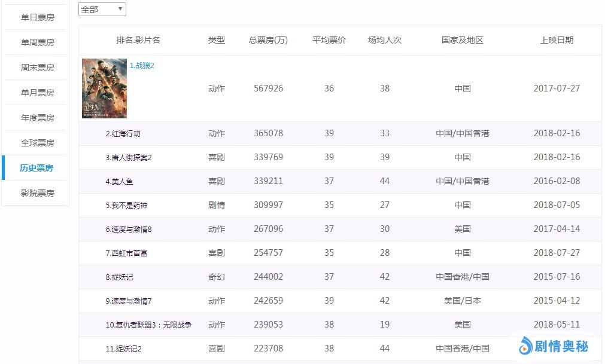Open 周末票房 in sidebar
The width and height of the screenshot is (605, 364).
[x=37, y=68]
